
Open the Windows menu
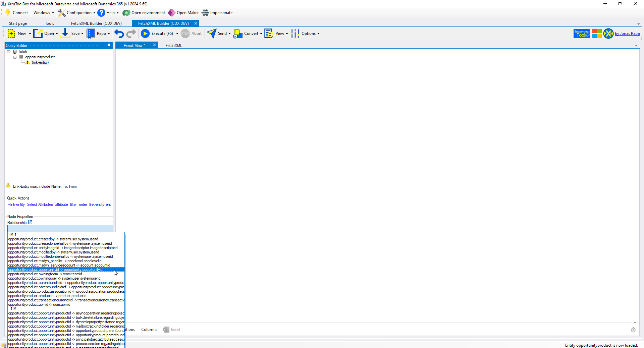pos(43,13)
